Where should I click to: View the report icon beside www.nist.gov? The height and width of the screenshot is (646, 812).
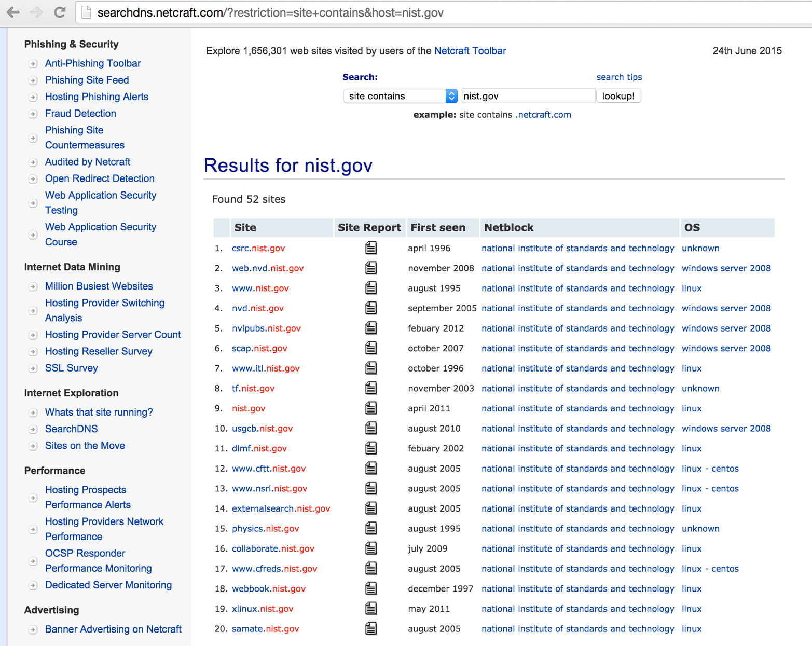pyautogui.click(x=370, y=288)
